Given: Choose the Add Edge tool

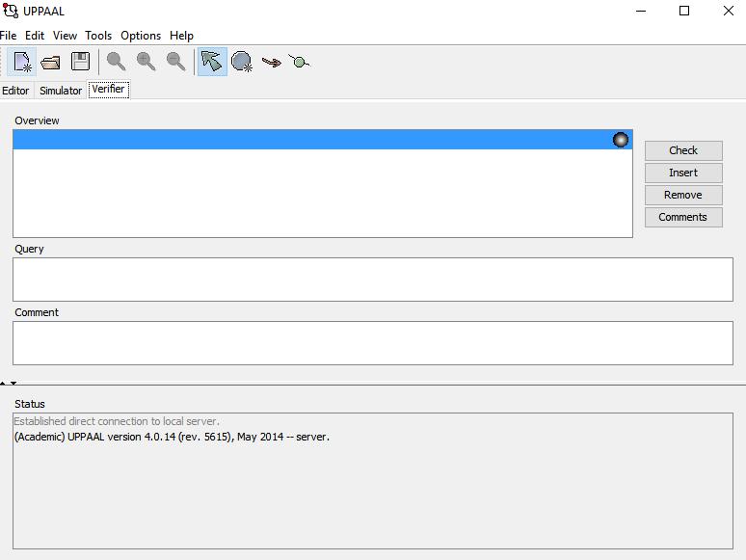Looking at the screenshot, I should click(x=271, y=62).
